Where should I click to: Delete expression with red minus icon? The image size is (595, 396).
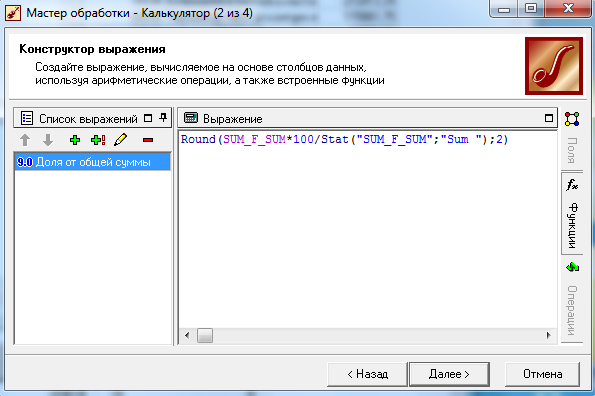(148, 140)
